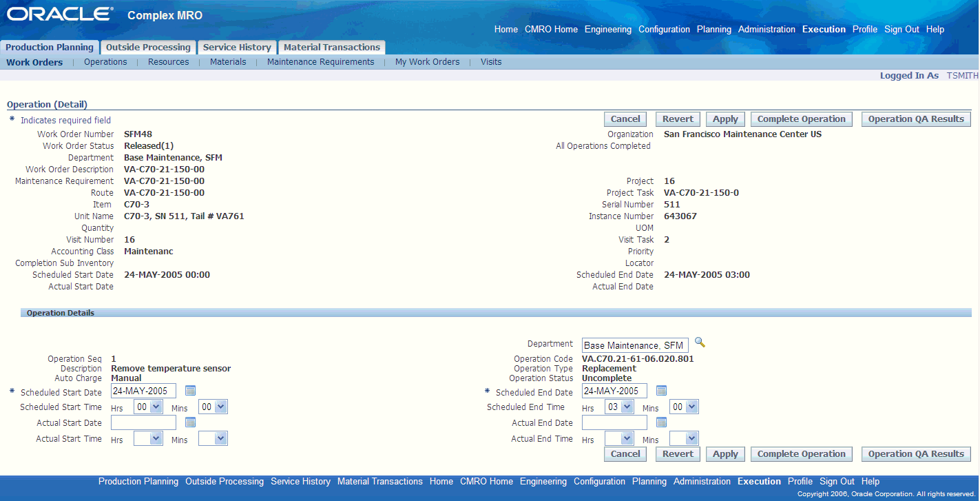Click the Sign Out footer link
Screen dimensions: 980x501
[837, 482]
